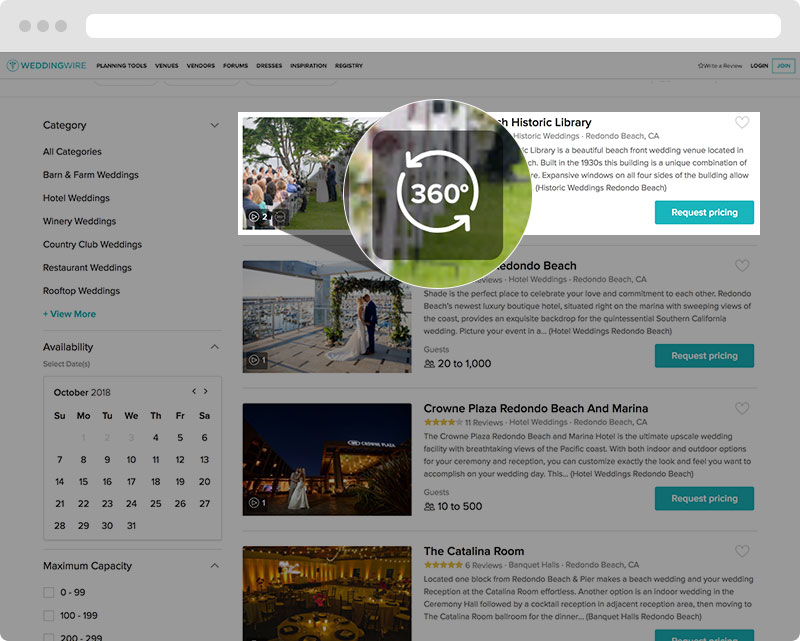Request pricing for Historic Library
This screenshot has width=800, height=641.
coord(704,212)
